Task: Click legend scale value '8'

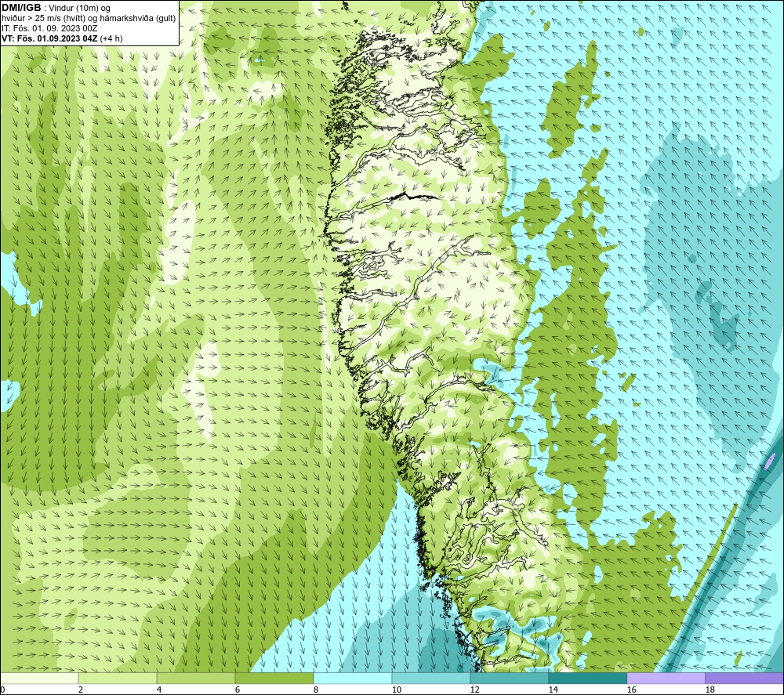Action: tap(315, 690)
